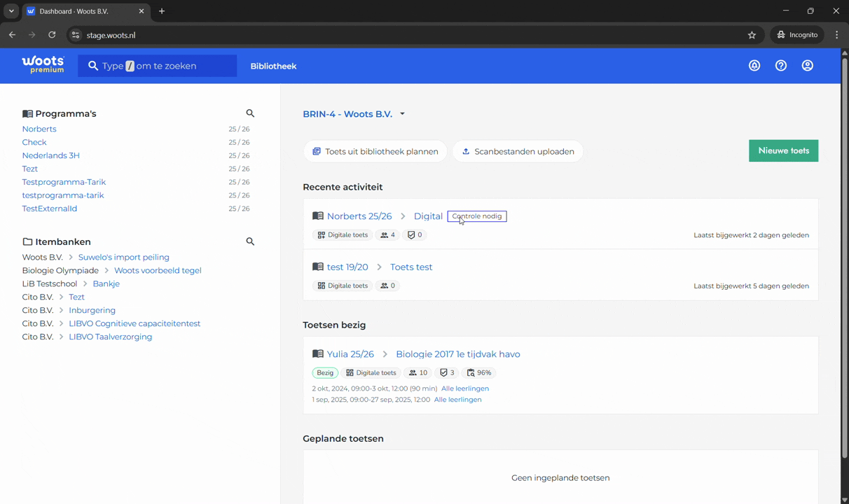The height and width of the screenshot is (504, 849).
Task: Click the Nieuwe toets button
Action: (783, 150)
